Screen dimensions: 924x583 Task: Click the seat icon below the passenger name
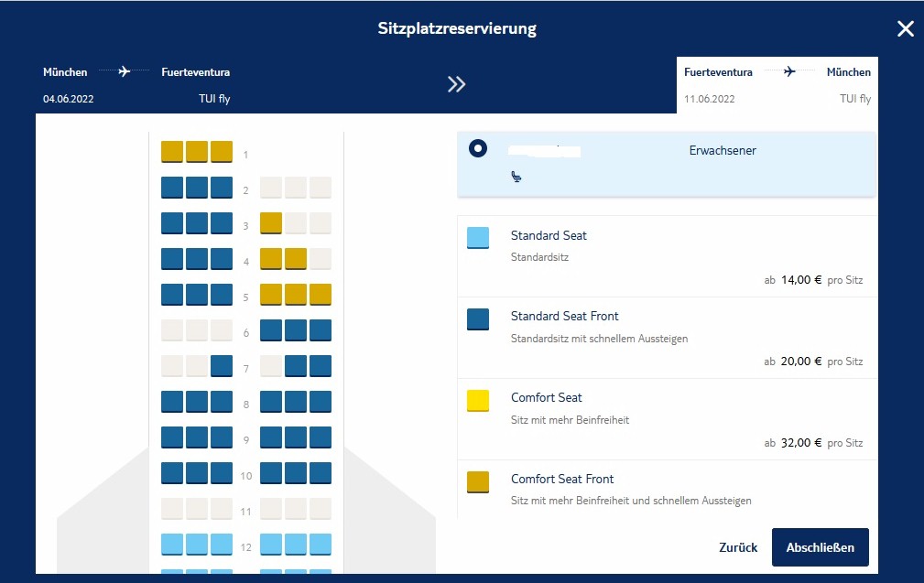(516, 178)
